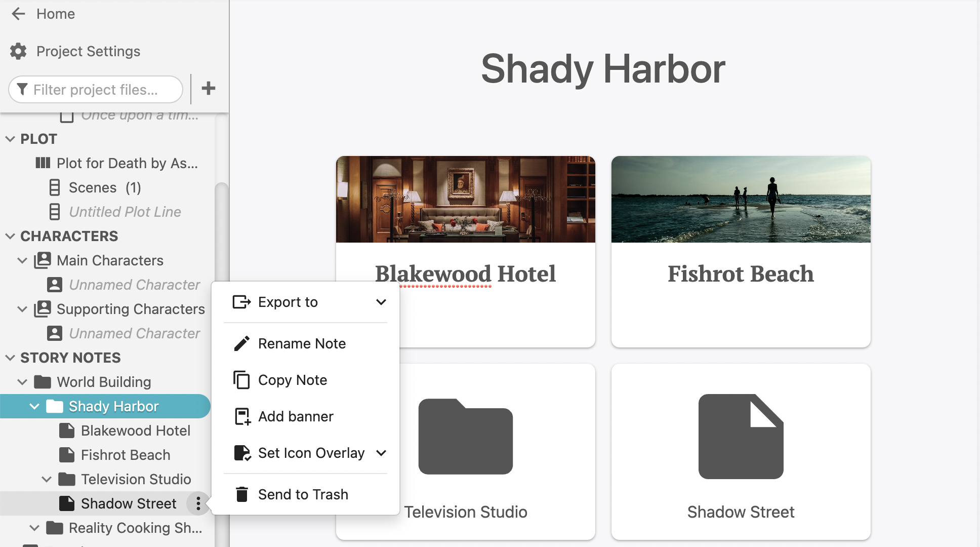Click the World Building folder icon
Image resolution: width=980 pixels, height=547 pixels.
coord(43,382)
